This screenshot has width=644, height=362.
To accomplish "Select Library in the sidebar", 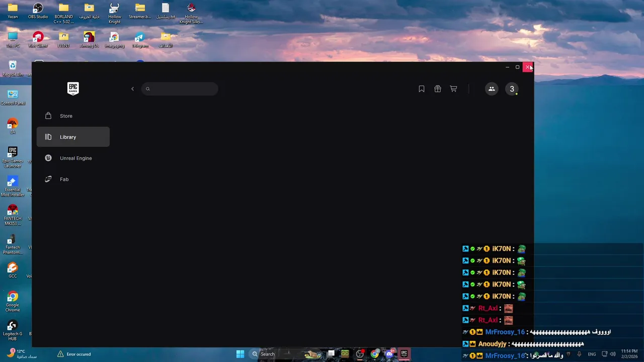I will coord(73,137).
